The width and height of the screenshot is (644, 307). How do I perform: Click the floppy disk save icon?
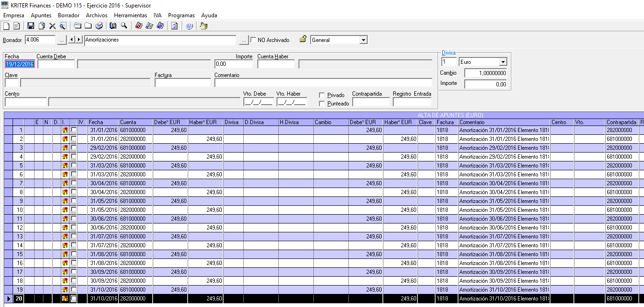coord(31,26)
